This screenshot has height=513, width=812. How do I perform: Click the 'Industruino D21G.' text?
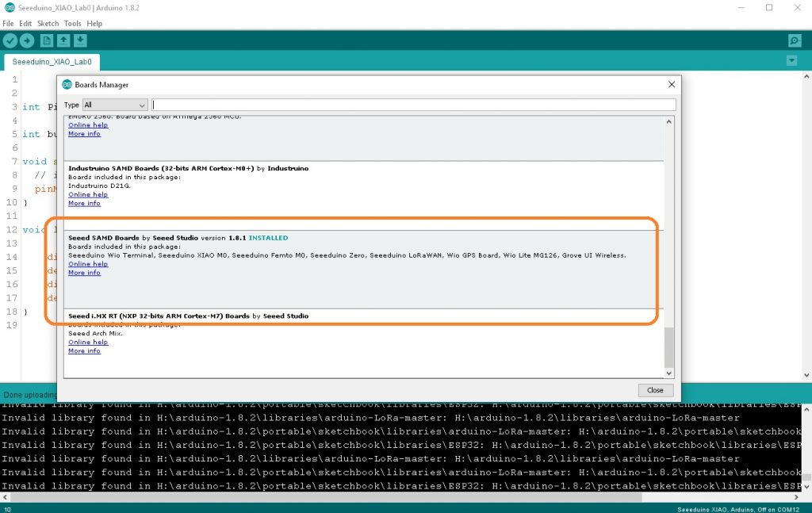click(x=99, y=186)
